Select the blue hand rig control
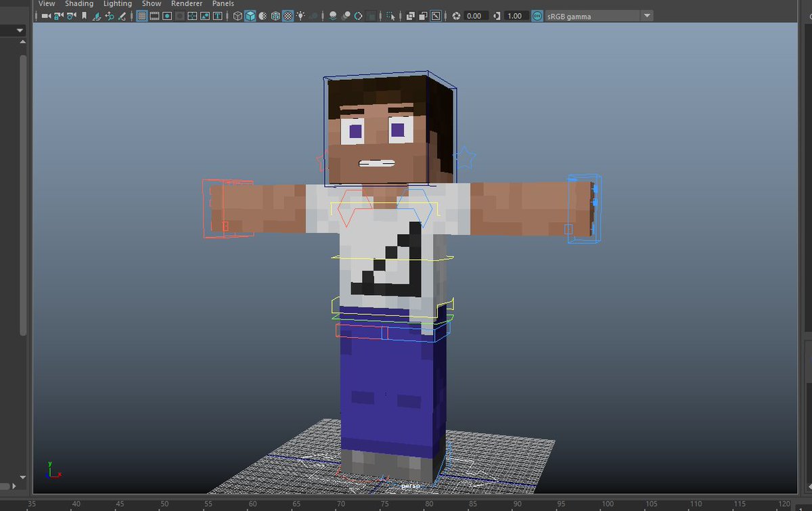812x511 pixels. pyautogui.click(x=584, y=208)
